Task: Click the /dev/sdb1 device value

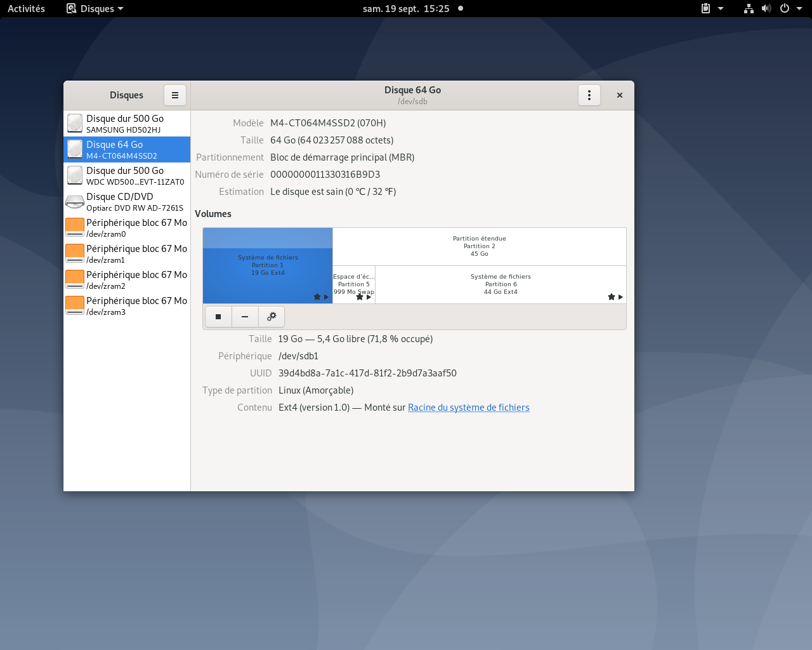Action: (x=298, y=356)
